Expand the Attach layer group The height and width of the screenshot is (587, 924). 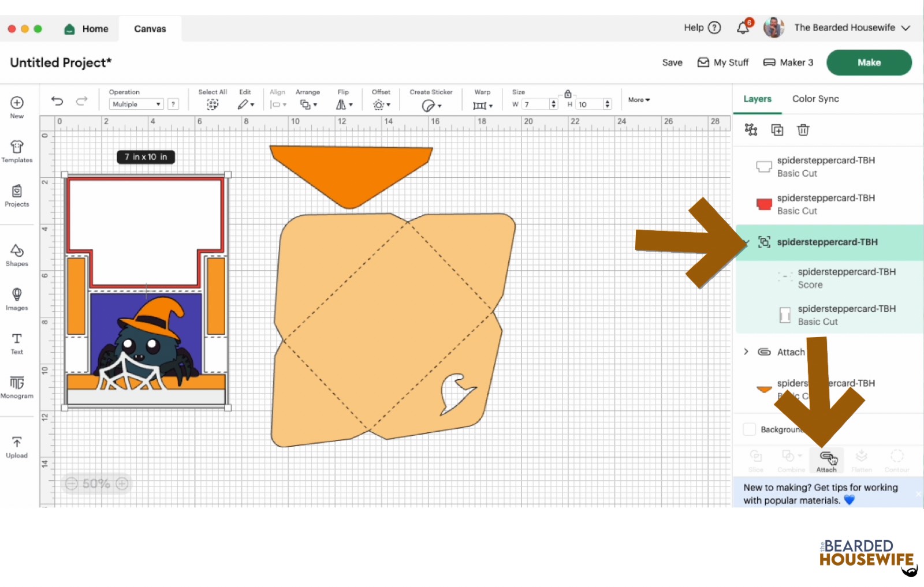[x=746, y=352]
